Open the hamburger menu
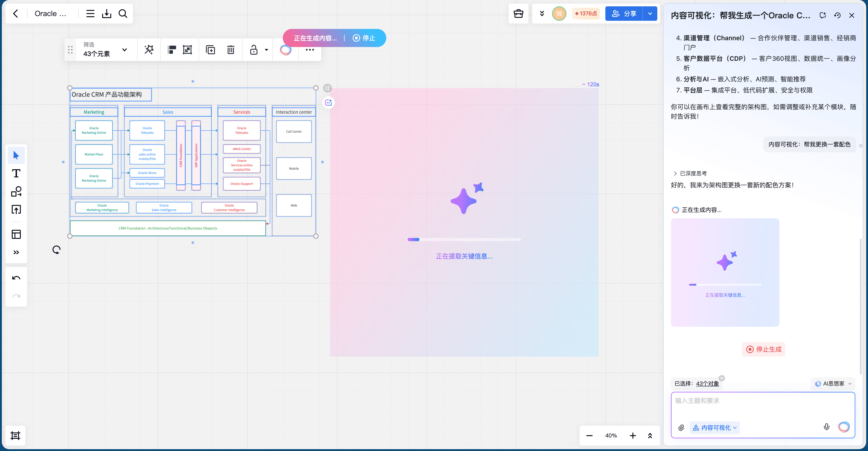 (x=90, y=14)
